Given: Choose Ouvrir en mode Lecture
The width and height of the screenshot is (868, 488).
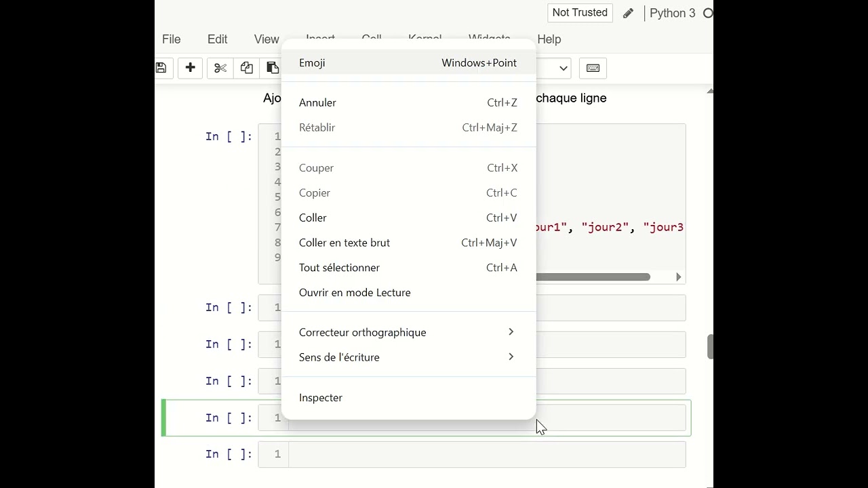Looking at the screenshot, I should tap(408, 293).
